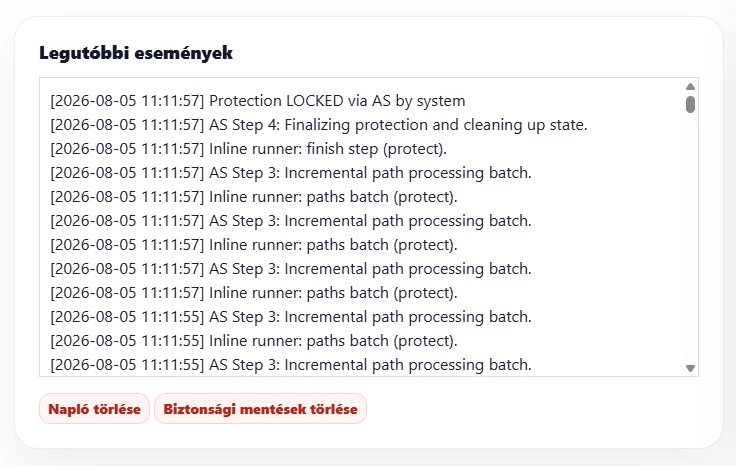
Task: Click the Napló törlése button
Action: [94, 409]
